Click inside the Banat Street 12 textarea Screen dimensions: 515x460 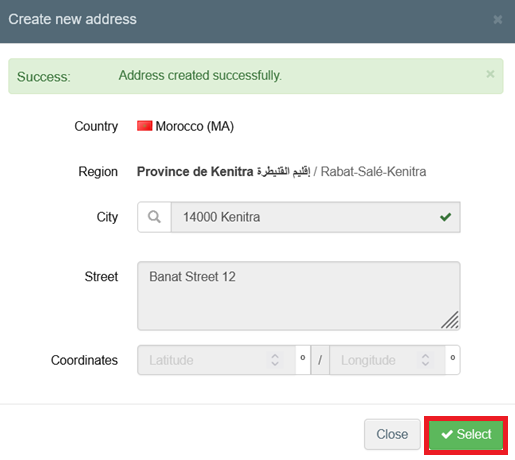coord(299,296)
